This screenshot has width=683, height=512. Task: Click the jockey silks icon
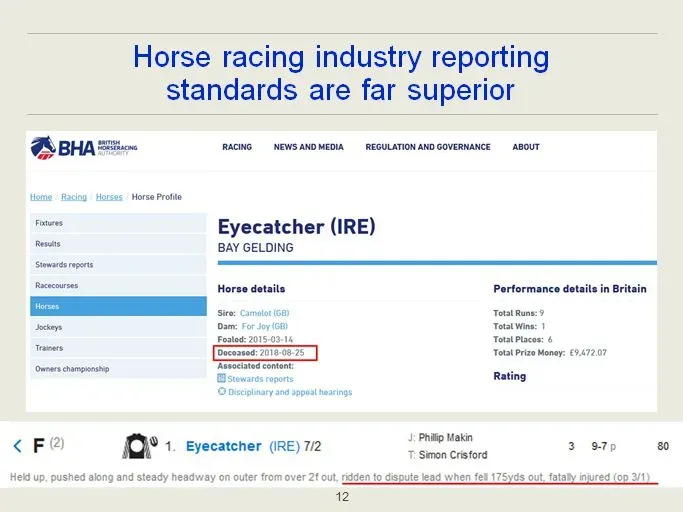pos(139,446)
